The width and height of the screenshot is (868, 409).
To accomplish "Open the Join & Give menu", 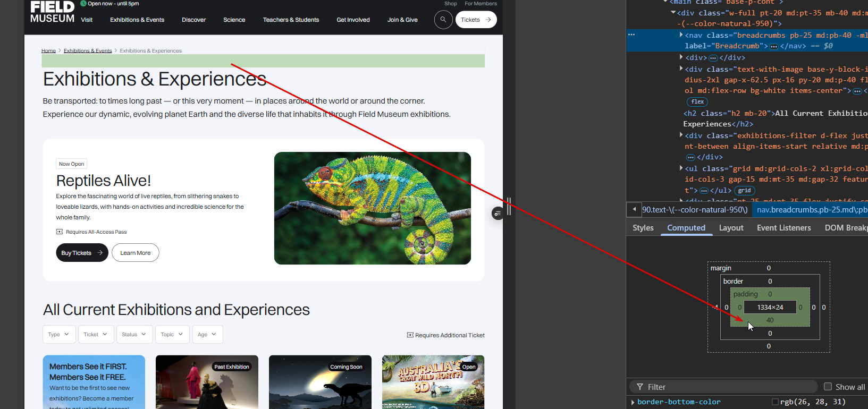I will [x=402, y=20].
